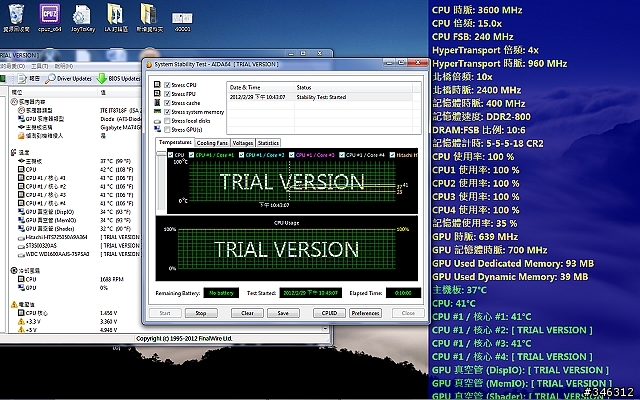This screenshot has height=400, width=640.
Task: Click the CPU 42 °C row icon
Action: tap(21, 169)
